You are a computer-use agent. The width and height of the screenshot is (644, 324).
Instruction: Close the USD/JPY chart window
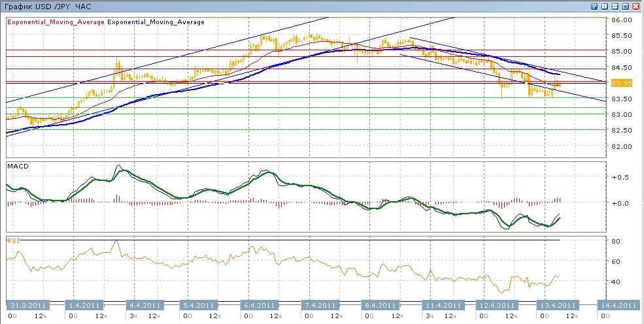click(636, 6)
